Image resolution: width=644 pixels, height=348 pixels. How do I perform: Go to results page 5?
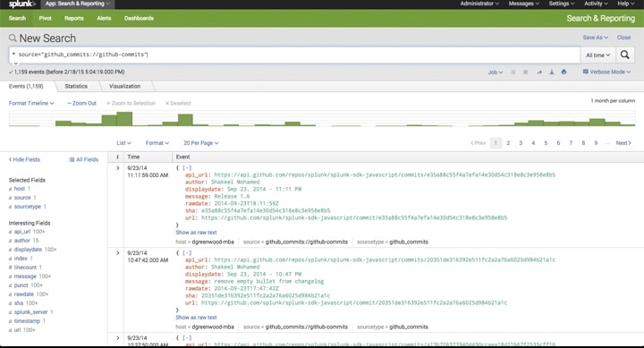click(546, 143)
